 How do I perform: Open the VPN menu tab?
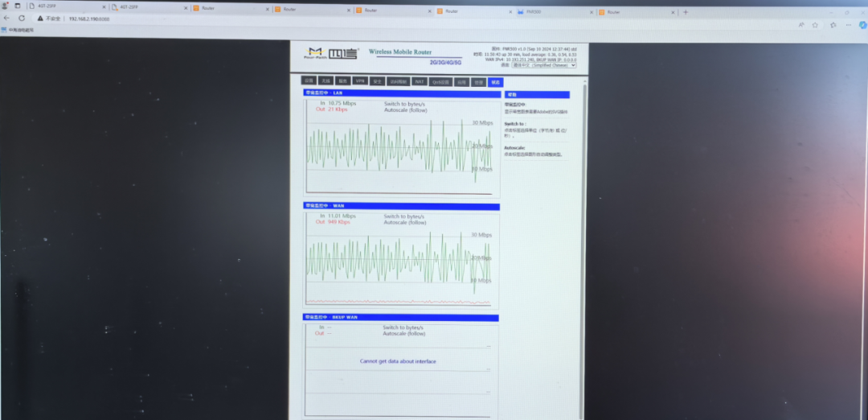pyautogui.click(x=360, y=81)
